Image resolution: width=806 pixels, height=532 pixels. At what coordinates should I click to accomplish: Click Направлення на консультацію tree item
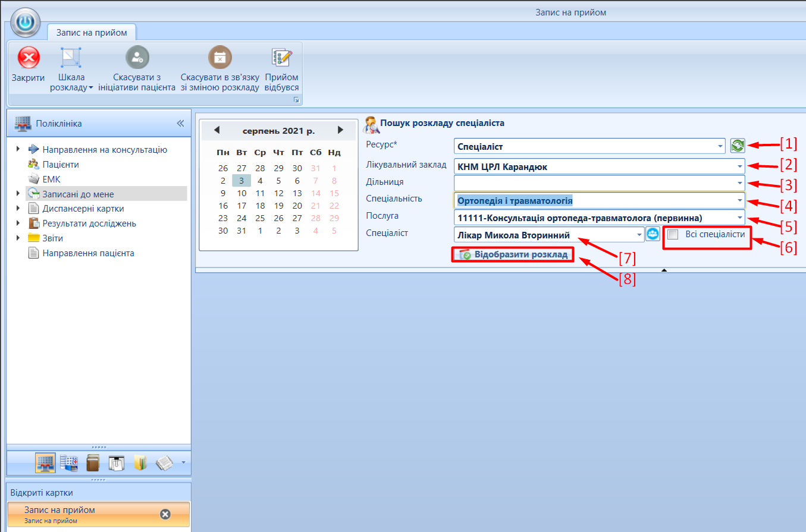(105, 150)
